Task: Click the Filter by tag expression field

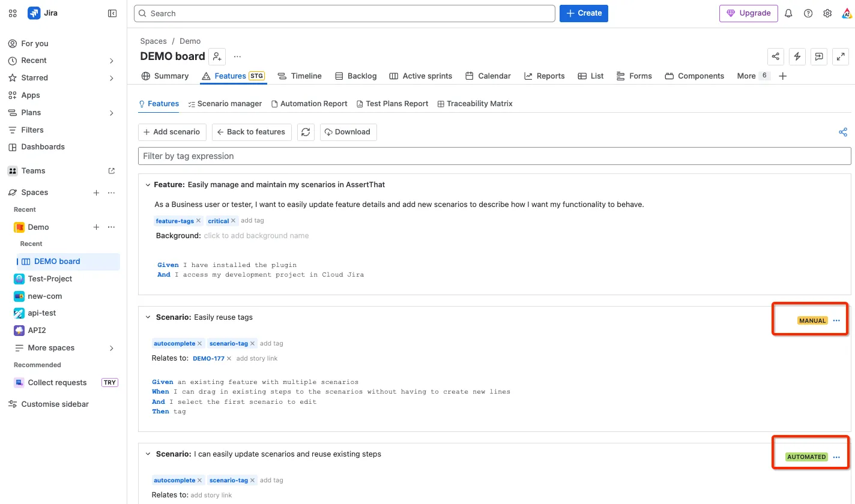Action: (495, 156)
